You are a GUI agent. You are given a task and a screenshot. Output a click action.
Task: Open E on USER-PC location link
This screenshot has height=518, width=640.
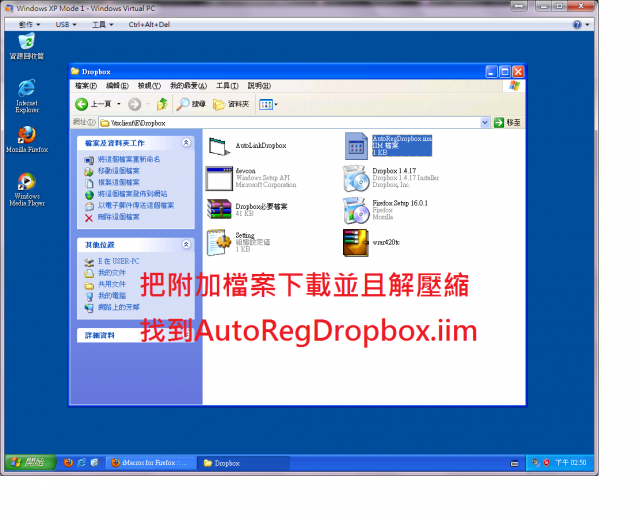119,261
